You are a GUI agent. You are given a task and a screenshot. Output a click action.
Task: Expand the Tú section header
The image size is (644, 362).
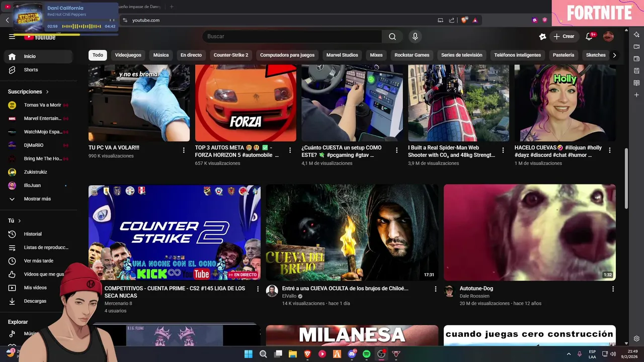[15, 221]
